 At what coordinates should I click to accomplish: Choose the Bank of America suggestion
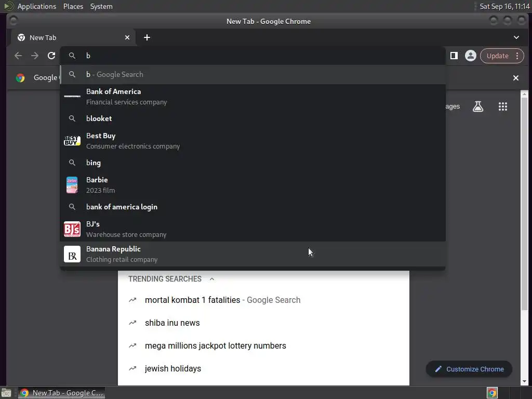253,96
